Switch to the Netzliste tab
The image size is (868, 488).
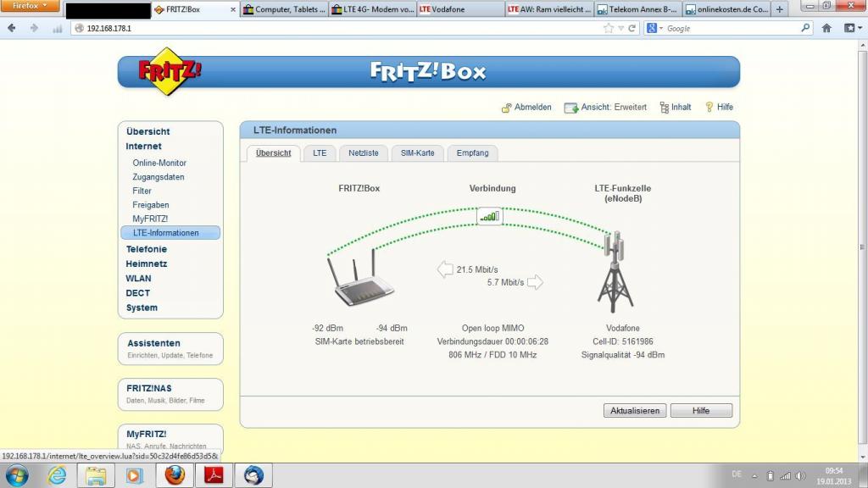363,153
